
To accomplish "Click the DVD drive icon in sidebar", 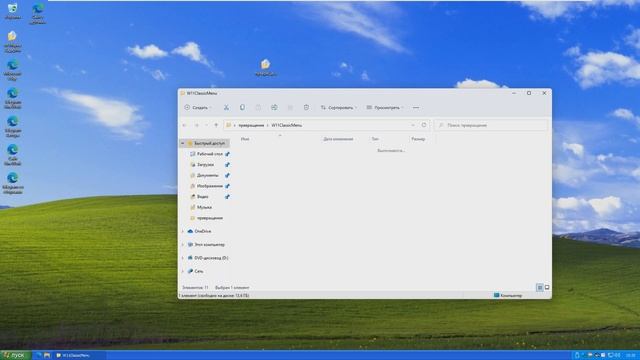I will [190, 258].
